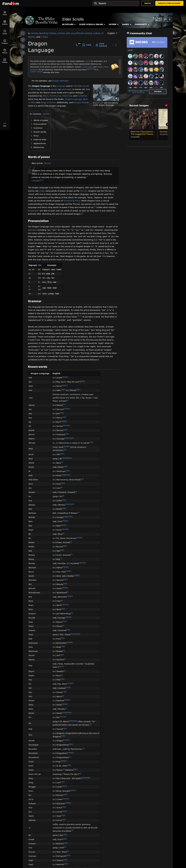Click the 'Digraph' column header in pronunciation table

click(33, 265)
